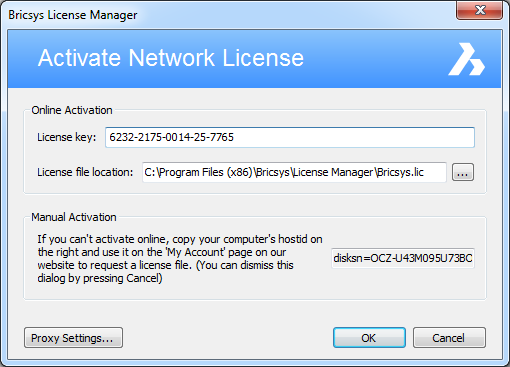The image size is (510, 367).
Task: Click the "Manual Activation" group title
Action: click(x=74, y=217)
